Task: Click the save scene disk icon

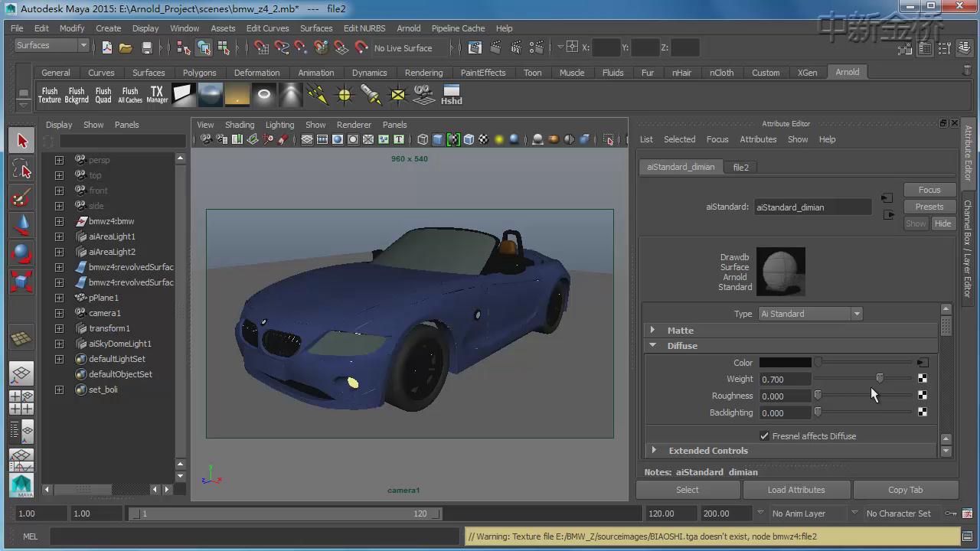Action: tap(147, 47)
